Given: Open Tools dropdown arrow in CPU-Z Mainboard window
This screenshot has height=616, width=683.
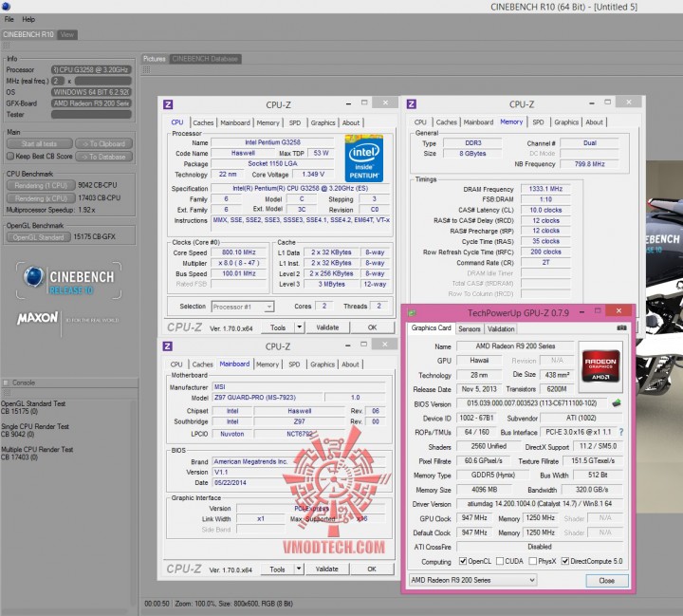Looking at the screenshot, I should tap(299, 569).
